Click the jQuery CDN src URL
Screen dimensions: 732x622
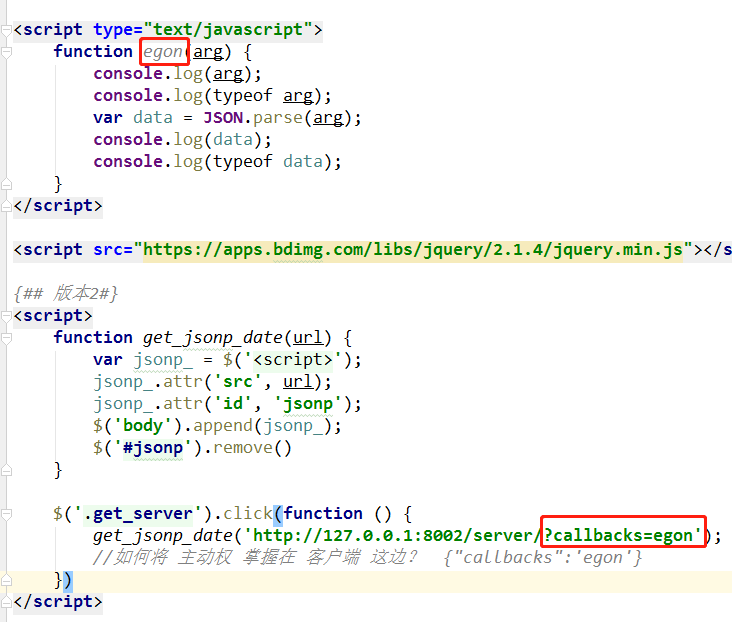tap(413, 250)
